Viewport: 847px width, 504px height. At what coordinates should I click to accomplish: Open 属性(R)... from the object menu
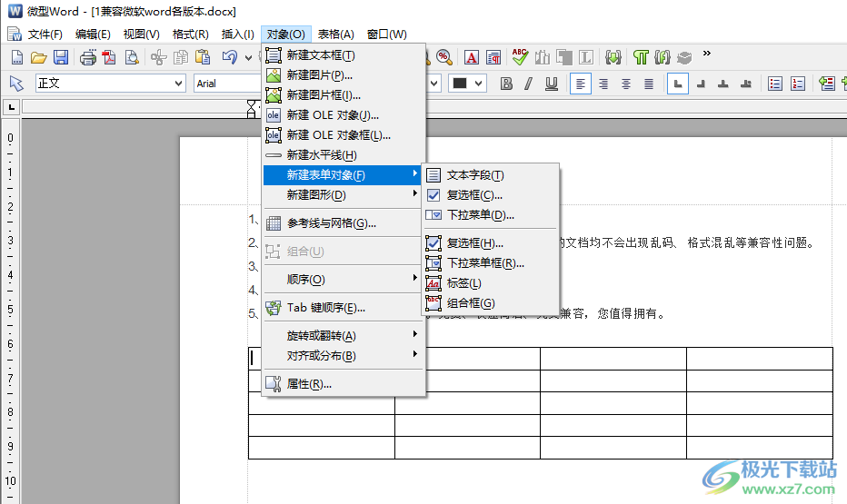343,383
